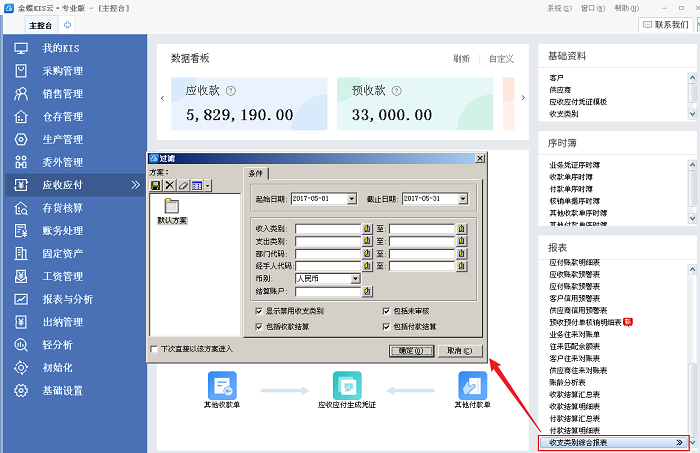Screen dimensions: 700x453
Task: Click lookup icon beside 结算账户 field
Action: tap(368, 292)
